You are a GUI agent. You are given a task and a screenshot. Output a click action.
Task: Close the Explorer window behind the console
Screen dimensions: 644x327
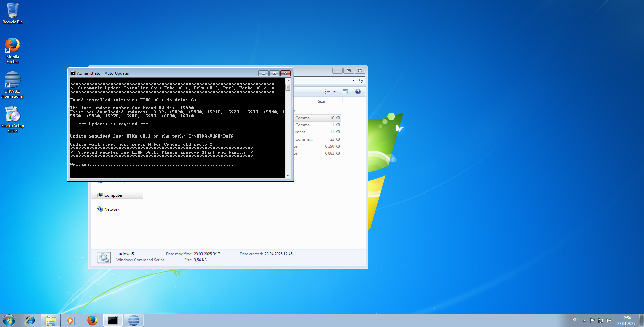pos(360,71)
